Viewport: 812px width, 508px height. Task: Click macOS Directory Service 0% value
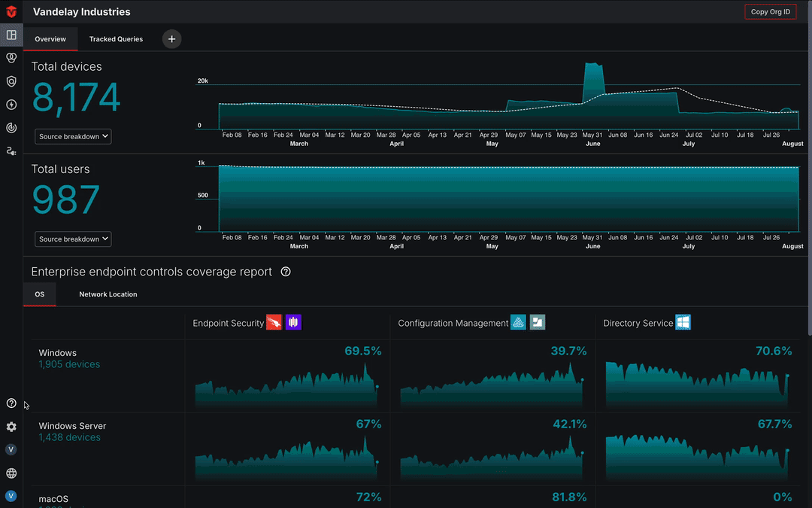783,497
